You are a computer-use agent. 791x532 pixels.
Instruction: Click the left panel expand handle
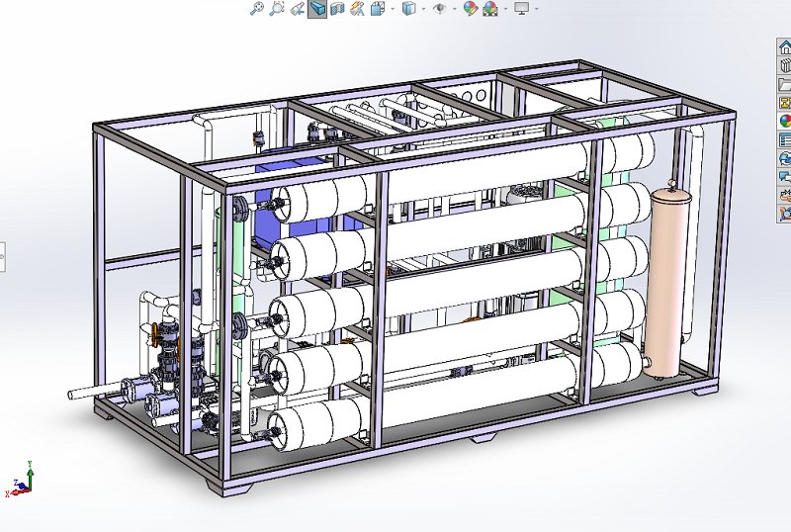pos(2,256)
